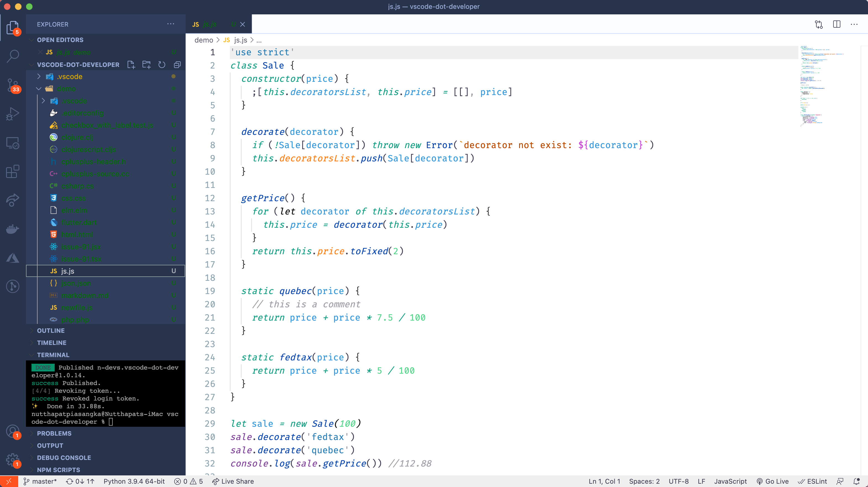Image resolution: width=868 pixels, height=487 pixels.
Task: Collapse all folders in explorer
Action: [177, 65]
